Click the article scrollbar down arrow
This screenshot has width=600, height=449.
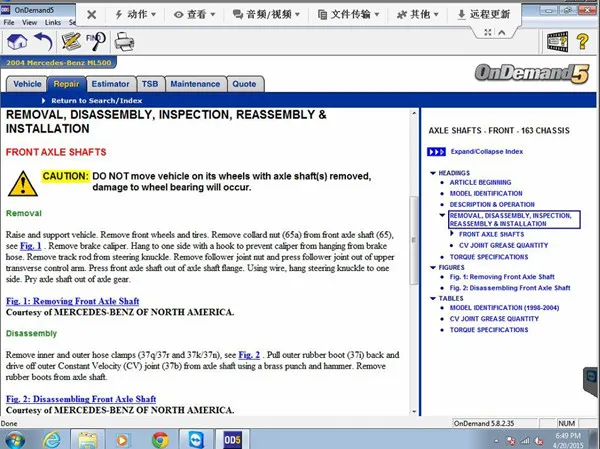click(x=414, y=412)
